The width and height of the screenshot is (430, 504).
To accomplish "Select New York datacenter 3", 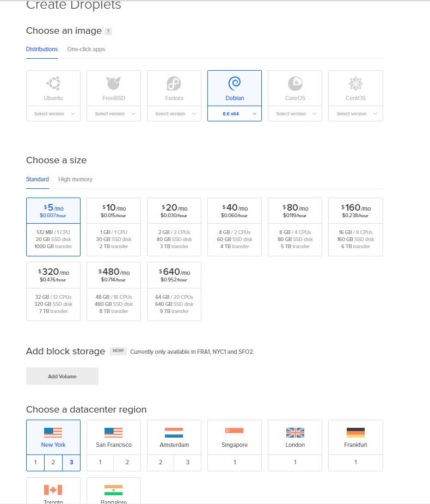I will click(71, 462).
